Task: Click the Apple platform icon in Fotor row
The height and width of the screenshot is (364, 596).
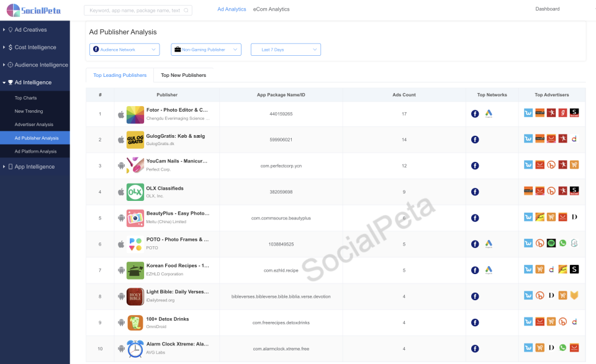Action: point(121,114)
